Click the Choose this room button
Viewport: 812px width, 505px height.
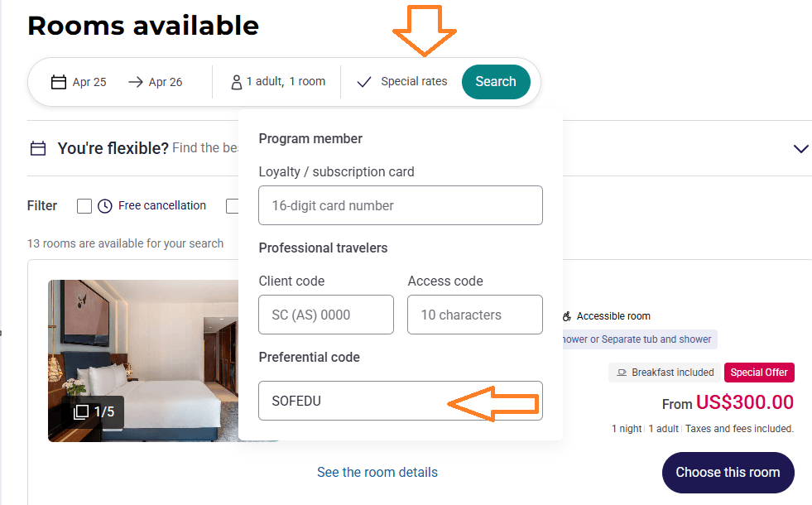point(728,473)
